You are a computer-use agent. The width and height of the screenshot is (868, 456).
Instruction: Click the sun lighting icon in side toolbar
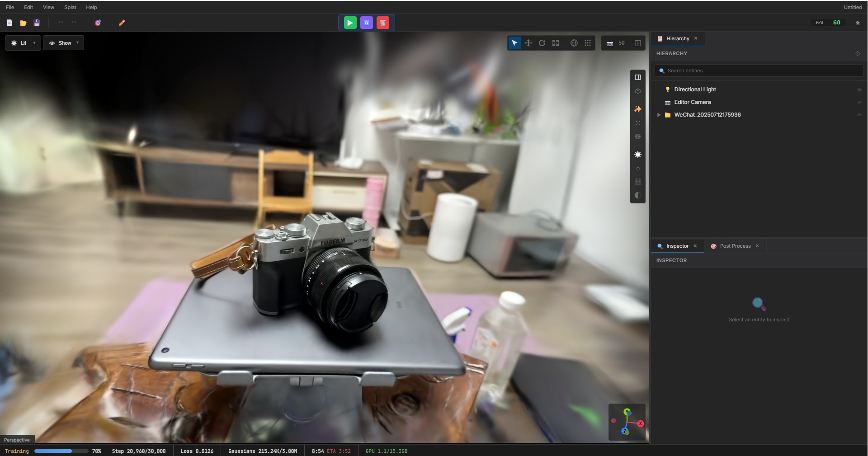tap(637, 155)
